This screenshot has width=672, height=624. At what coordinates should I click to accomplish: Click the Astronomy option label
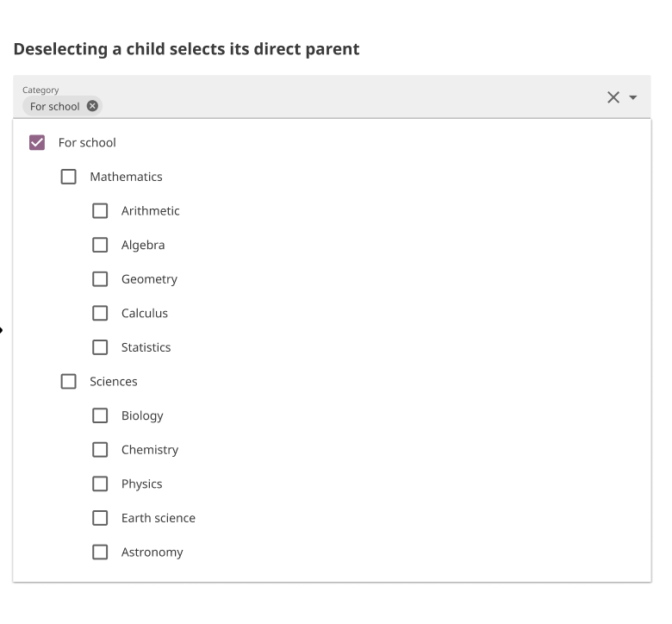pyautogui.click(x=152, y=552)
